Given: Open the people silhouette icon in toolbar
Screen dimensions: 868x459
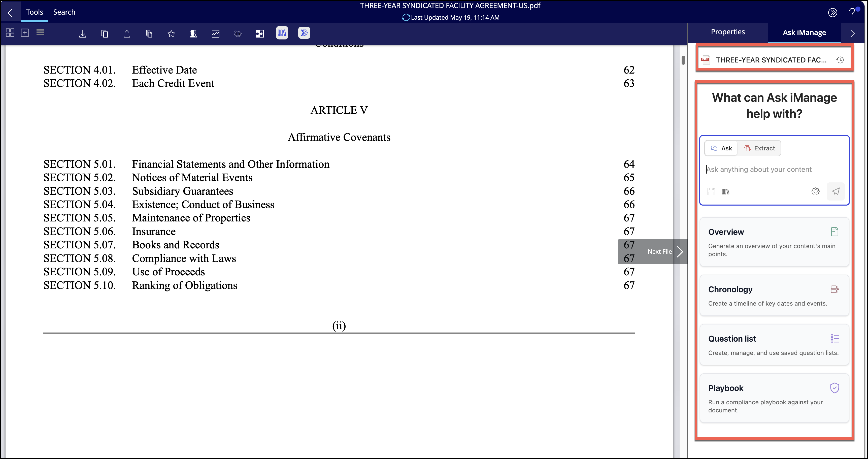Looking at the screenshot, I should pos(193,33).
